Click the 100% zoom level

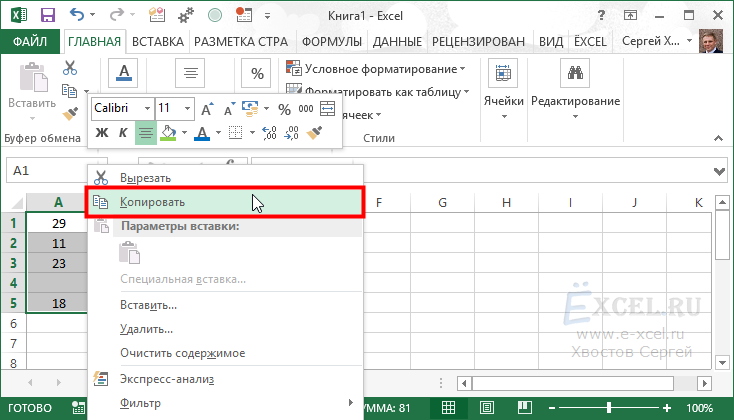(x=699, y=408)
